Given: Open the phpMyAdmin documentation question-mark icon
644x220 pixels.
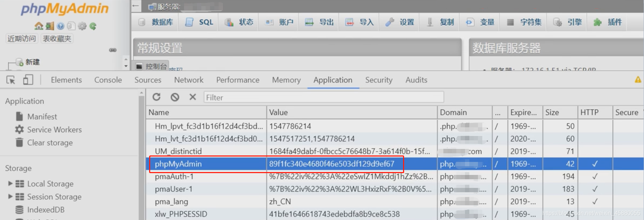Looking at the screenshot, I should (60, 26).
